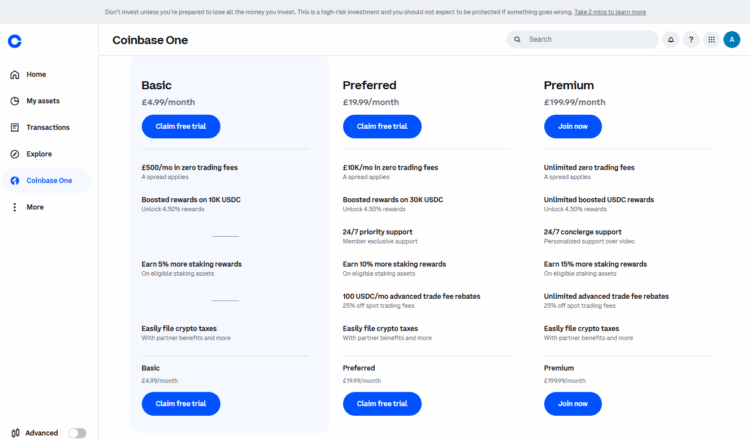Claim the Preferred plan free trial
The width and height of the screenshot is (750, 440).
coord(382,127)
